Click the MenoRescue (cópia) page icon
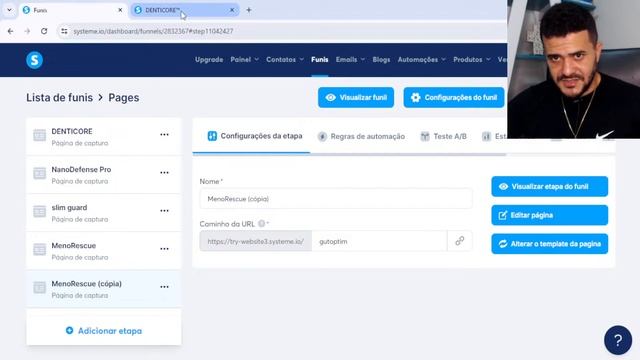Viewport: 640px width, 360px height. coord(40,287)
